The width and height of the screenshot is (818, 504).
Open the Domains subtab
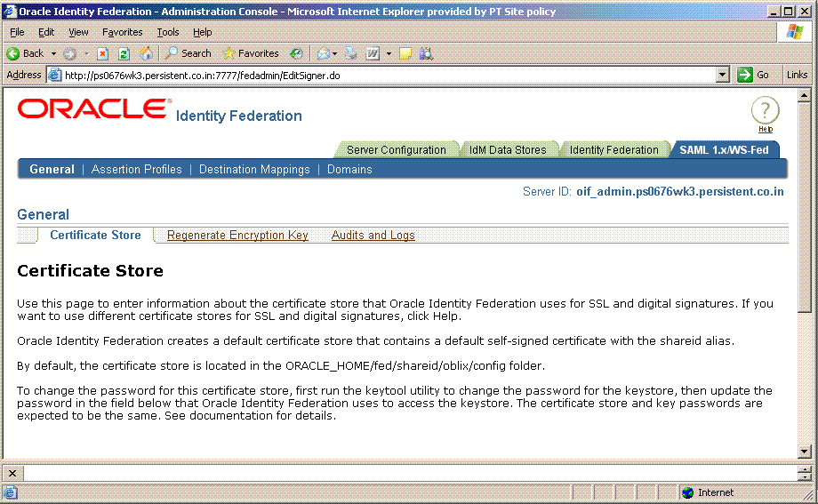(x=349, y=170)
